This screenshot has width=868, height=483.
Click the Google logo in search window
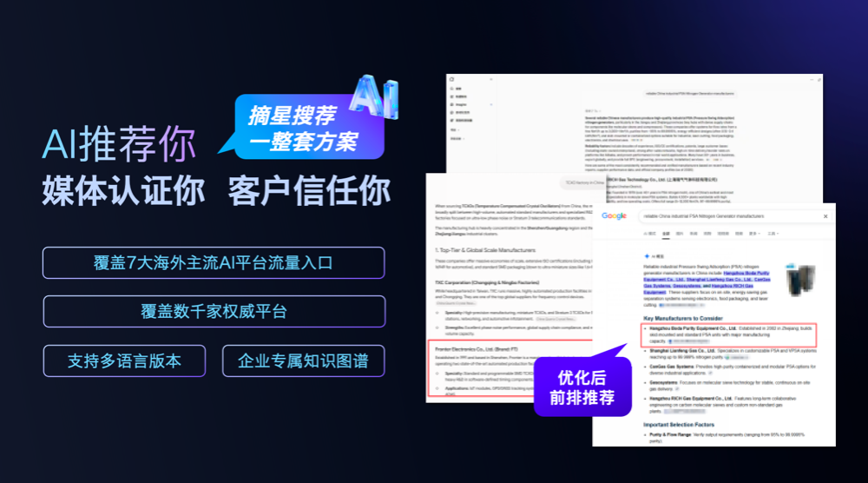coord(614,216)
